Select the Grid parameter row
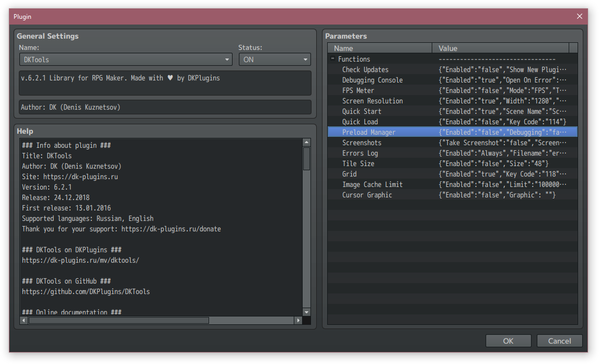Viewport: 599px width, 364px height. click(452, 174)
